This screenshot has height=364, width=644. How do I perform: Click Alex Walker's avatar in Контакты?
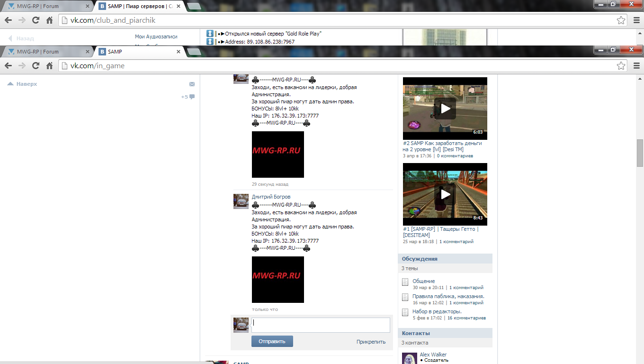[410, 358]
